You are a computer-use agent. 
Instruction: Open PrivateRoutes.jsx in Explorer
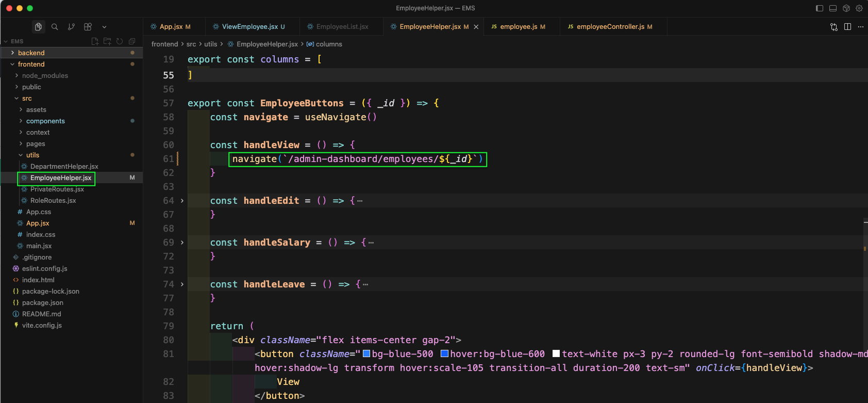[x=71, y=189]
